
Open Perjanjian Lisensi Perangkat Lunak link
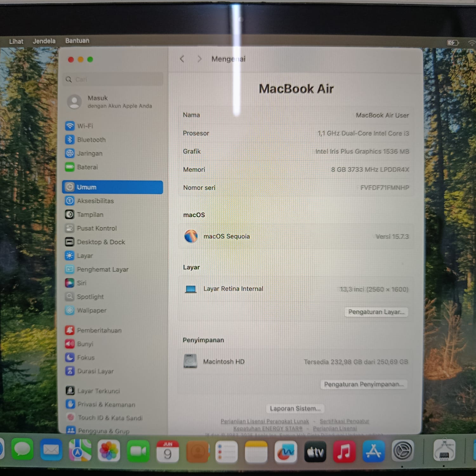[265, 421]
